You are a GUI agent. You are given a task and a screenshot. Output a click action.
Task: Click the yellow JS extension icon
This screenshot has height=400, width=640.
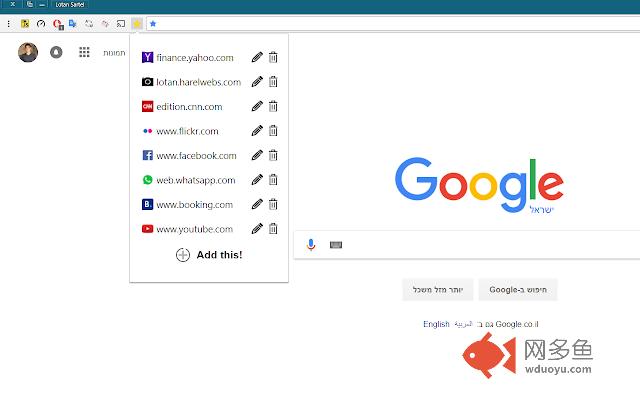25,24
